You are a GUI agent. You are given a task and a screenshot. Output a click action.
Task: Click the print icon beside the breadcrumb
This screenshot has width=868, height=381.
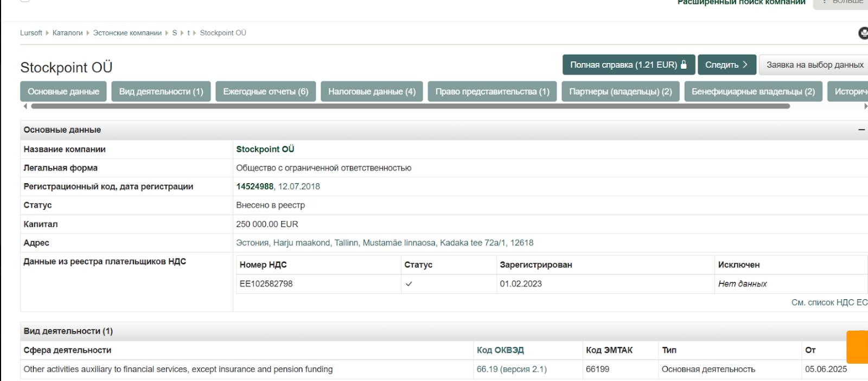pyautogui.click(x=863, y=34)
